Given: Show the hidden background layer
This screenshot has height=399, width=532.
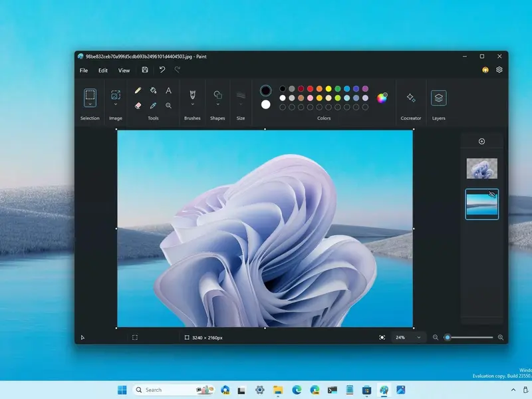Looking at the screenshot, I should [492, 195].
